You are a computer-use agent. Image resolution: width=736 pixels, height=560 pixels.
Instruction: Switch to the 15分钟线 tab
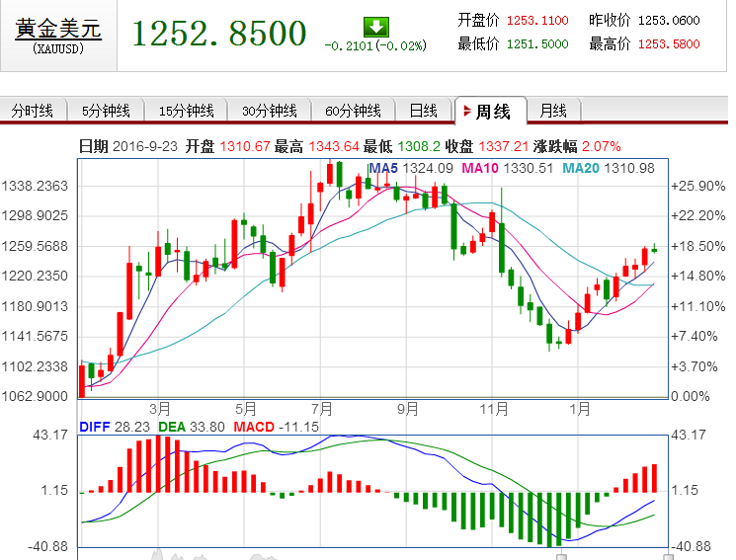[x=186, y=111]
